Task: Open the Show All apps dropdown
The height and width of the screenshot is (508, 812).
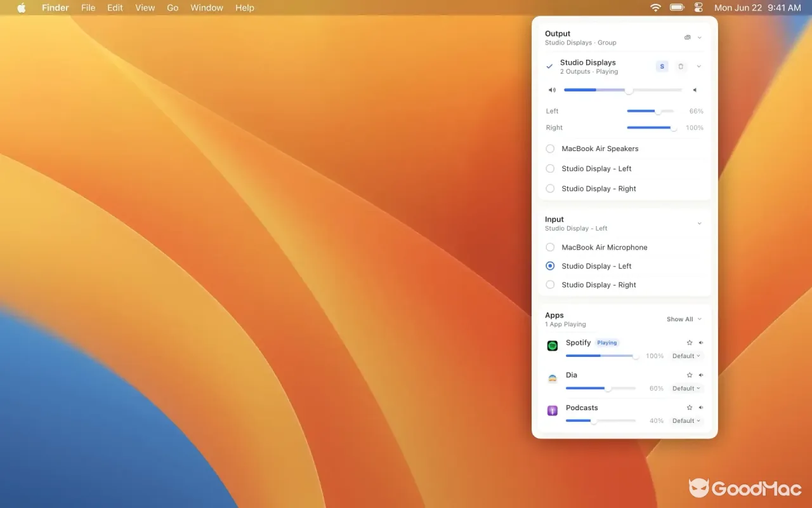Action: coord(684,319)
